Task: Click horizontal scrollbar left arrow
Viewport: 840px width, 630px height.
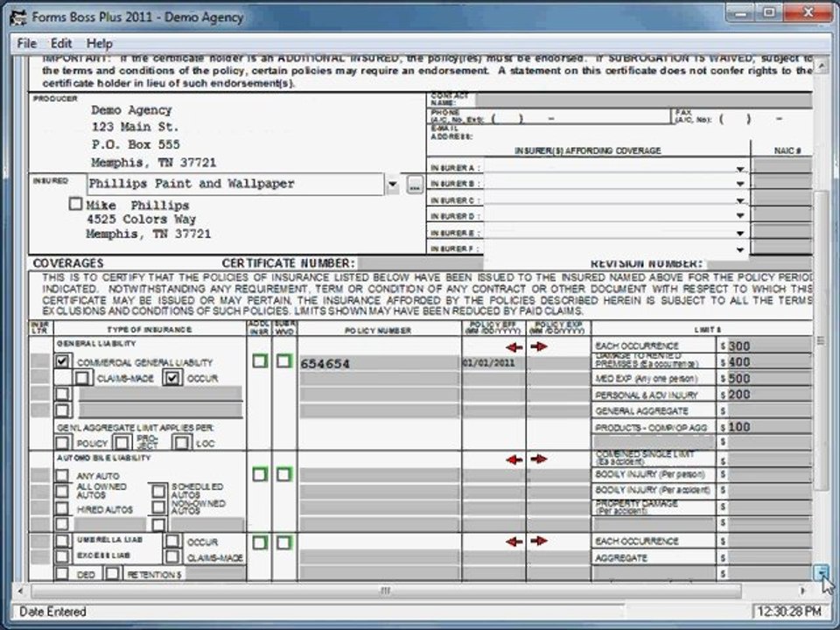Action: pos(20,591)
